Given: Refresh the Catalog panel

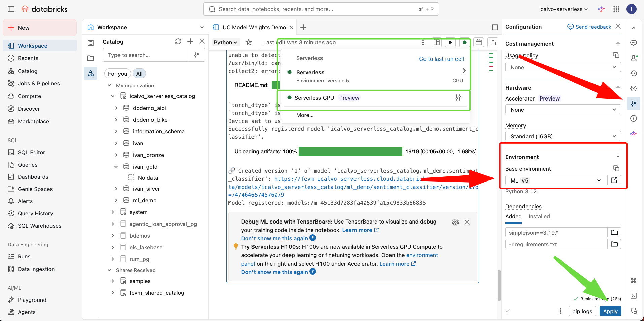Looking at the screenshot, I should [178, 41].
